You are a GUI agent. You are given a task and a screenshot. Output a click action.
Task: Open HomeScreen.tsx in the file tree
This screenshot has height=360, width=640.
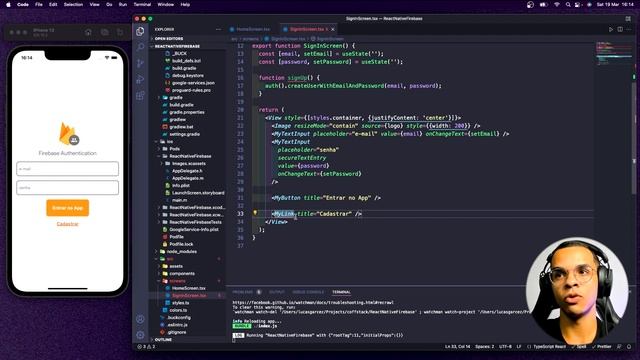pyautogui.click(x=188, y=288)
